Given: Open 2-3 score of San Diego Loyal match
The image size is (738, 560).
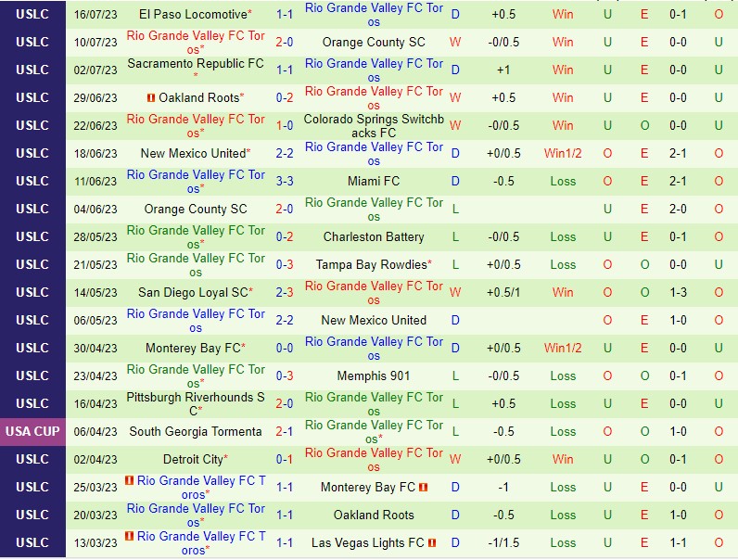Looking at the screenshot, I should [285, 292].
